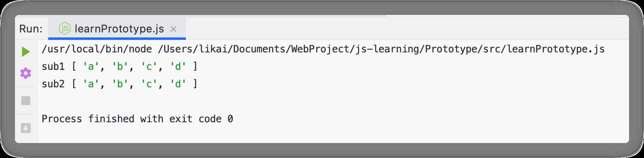
Task: Click the sub2 label in console output
Action: [54, 84]
